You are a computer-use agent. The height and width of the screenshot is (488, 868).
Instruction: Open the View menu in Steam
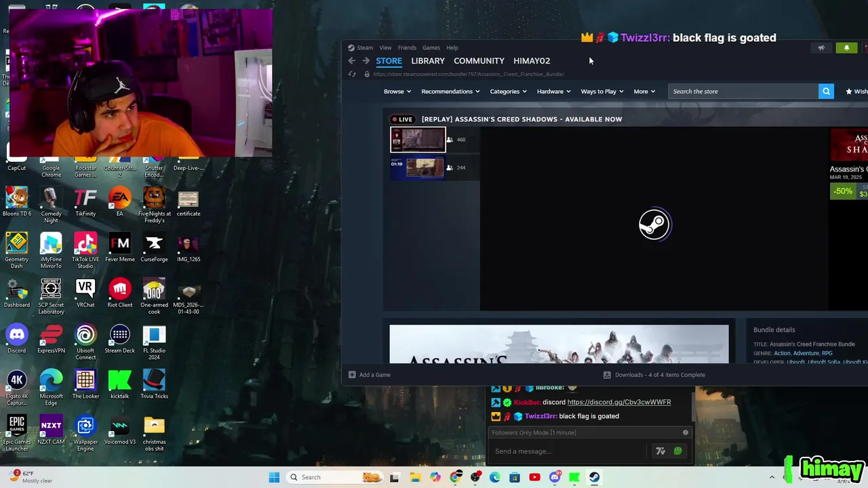coord(385,47)
